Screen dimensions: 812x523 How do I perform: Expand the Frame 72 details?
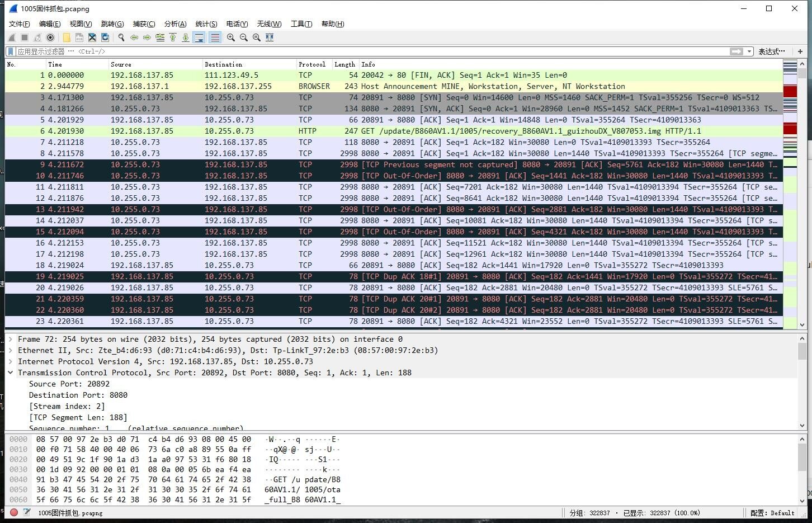(x=11, y=339)
